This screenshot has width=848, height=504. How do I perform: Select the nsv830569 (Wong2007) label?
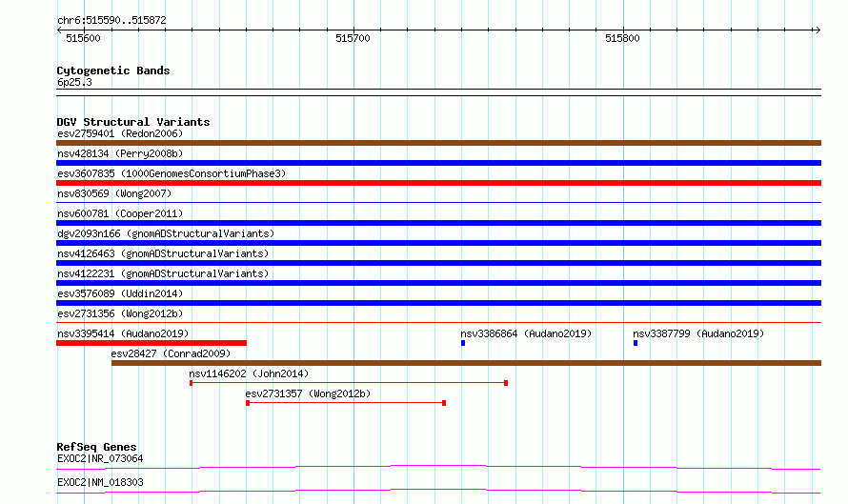[x=114, y=193]
